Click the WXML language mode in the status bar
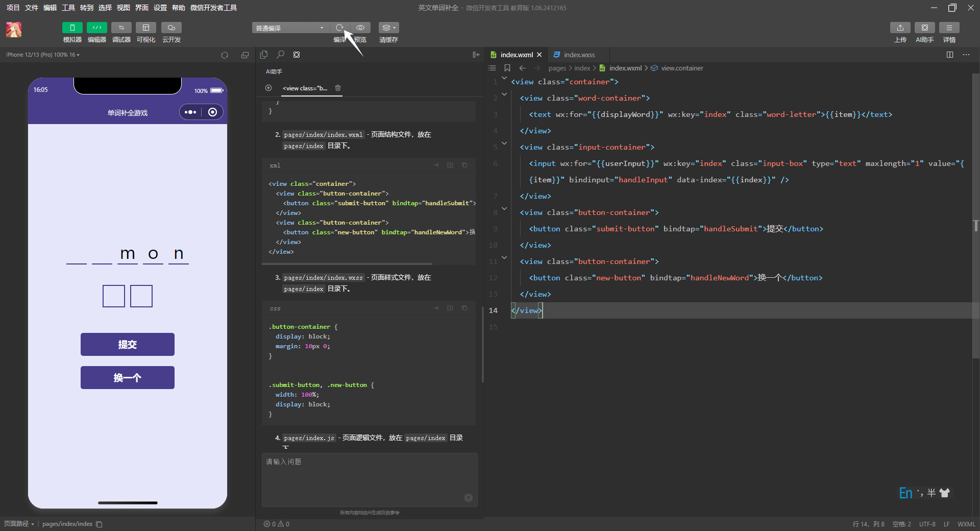The width and height of the screenshot is (980, 531). click(966, 524)
